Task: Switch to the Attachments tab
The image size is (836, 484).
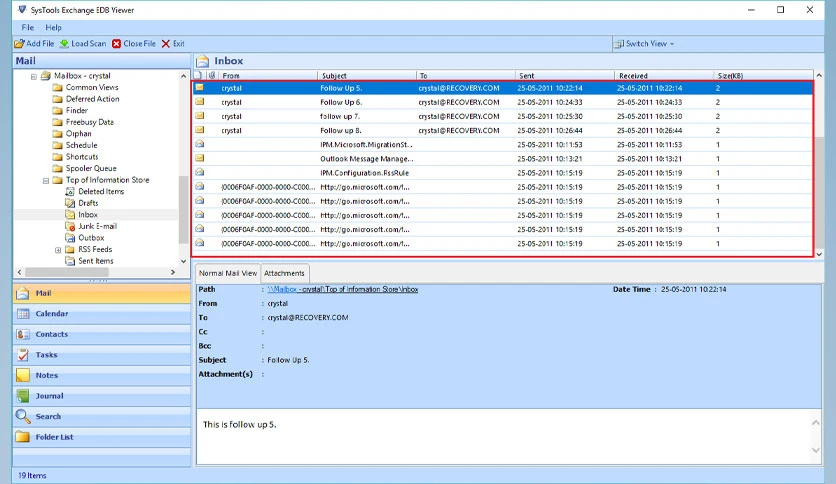Action: pyautogui.click(x=284, y=273)
